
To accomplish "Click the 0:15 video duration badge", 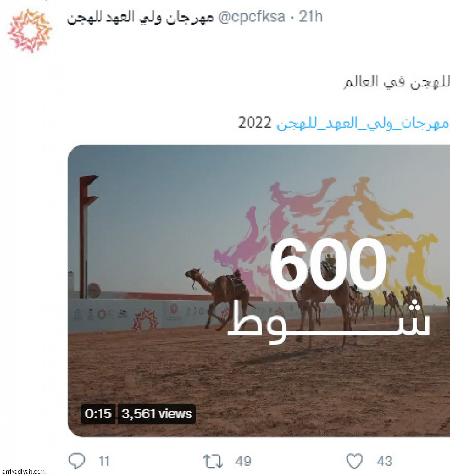I will tap(98, 414).
